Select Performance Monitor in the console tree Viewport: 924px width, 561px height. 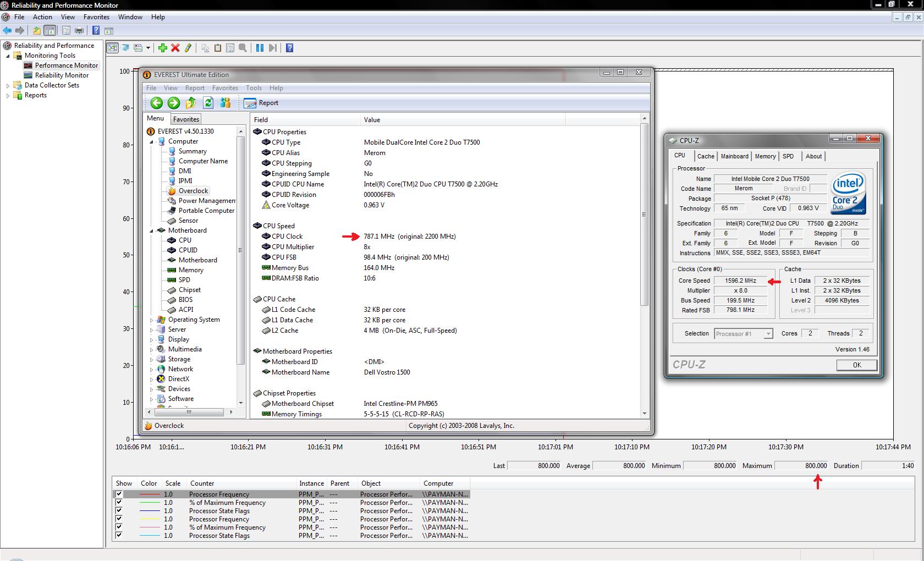click(67, 65)
